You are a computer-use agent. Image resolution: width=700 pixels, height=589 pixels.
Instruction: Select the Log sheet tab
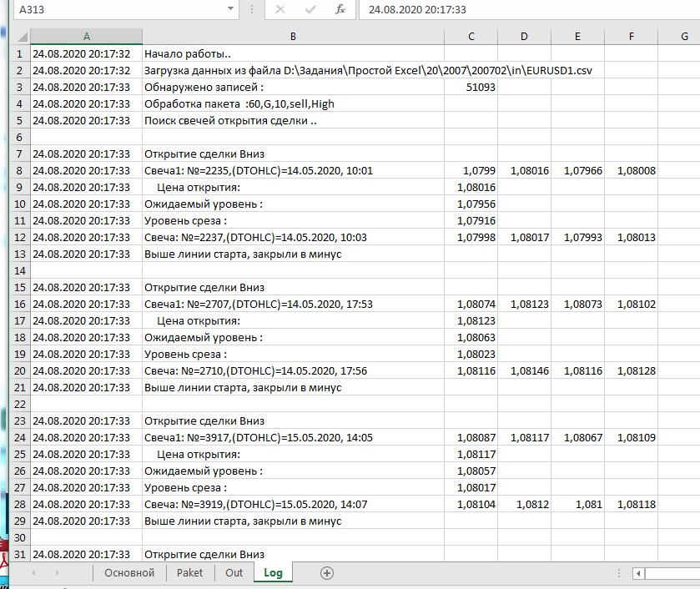tap(273, 572)
